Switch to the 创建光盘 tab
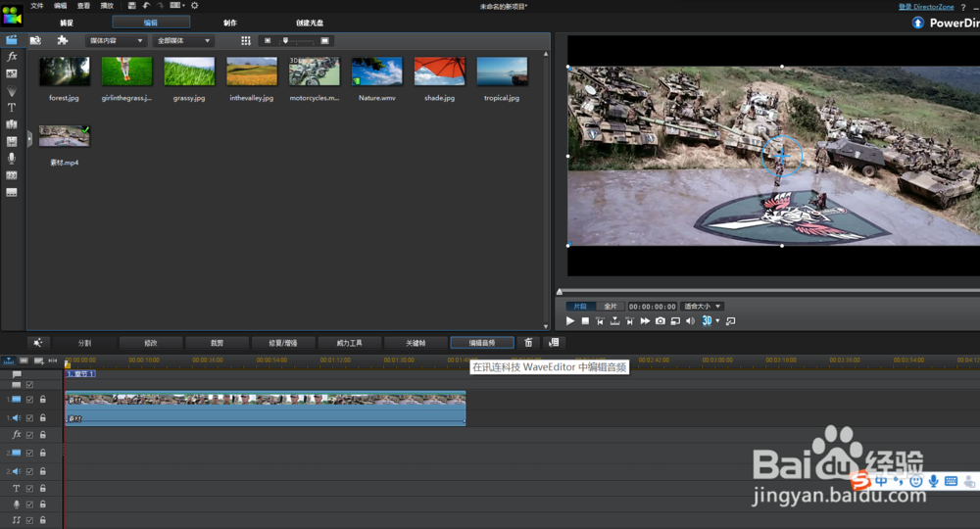Screen dimensions: 980x529 tap(310, 23)
